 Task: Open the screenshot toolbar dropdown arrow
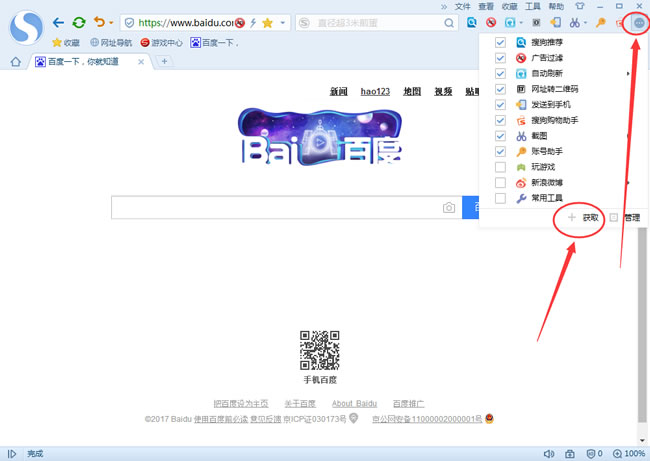click(x=585, y=23)
